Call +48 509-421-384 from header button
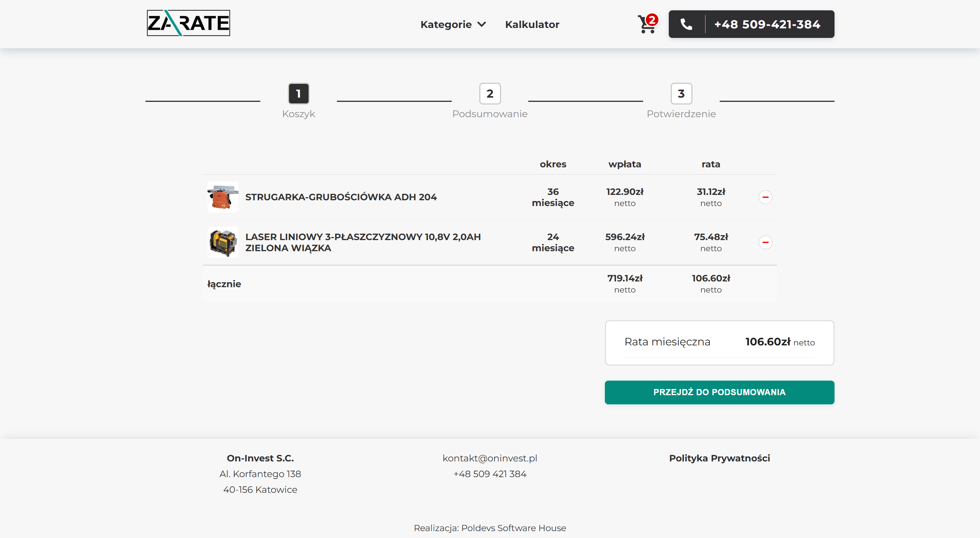 pos(767,24)
